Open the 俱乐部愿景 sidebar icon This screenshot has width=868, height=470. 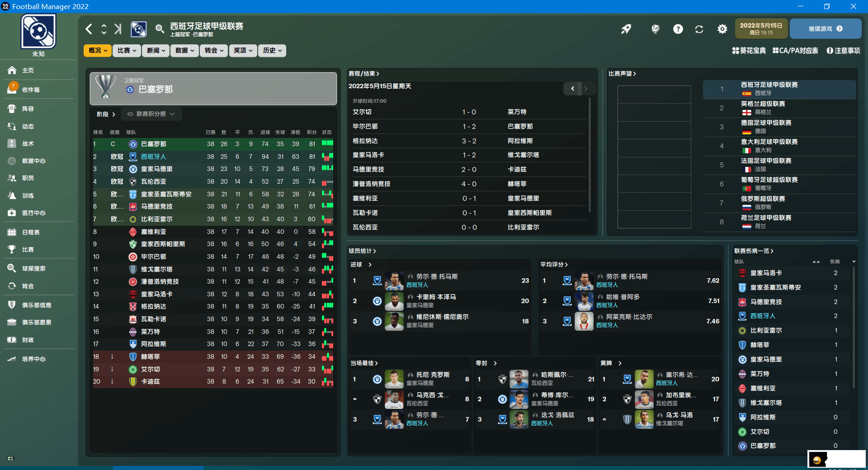point(12,322)
